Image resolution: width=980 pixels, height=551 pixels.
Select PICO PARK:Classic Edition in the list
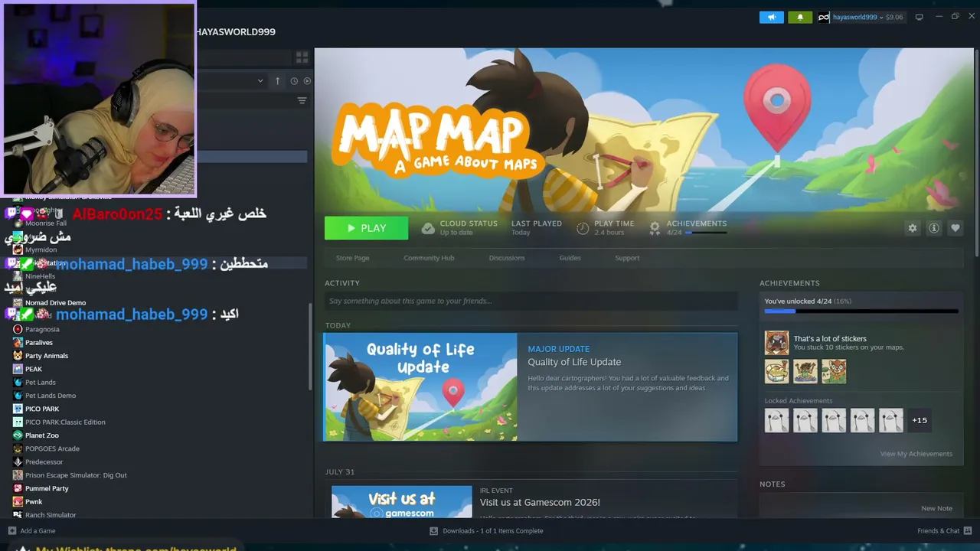click(x=65, y=422)
